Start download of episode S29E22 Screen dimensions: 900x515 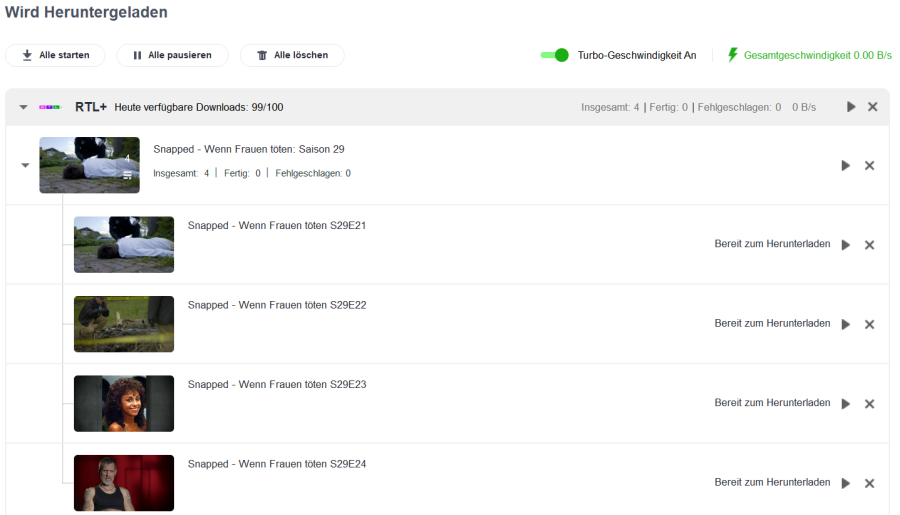(846, 324)
